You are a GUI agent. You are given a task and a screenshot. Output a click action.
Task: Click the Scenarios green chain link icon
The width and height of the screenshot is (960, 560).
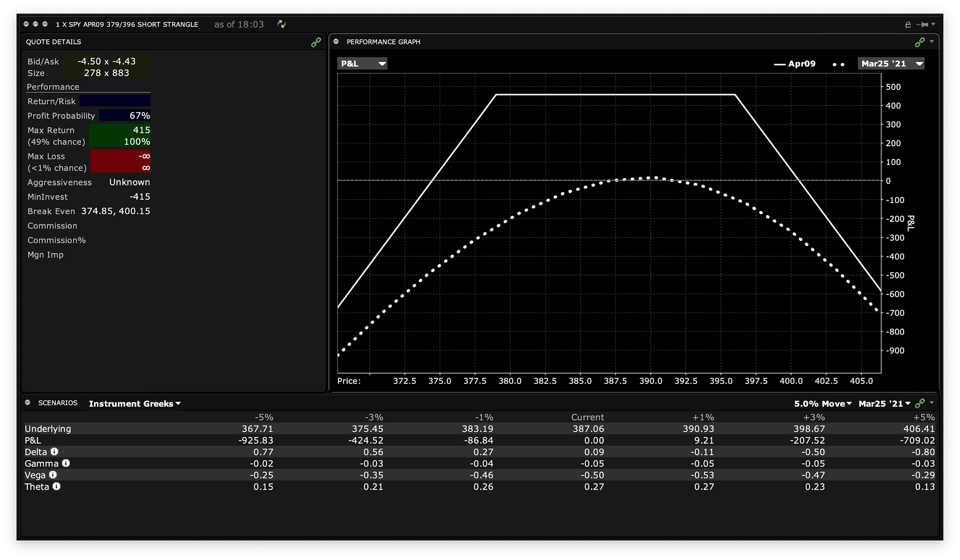920,403
